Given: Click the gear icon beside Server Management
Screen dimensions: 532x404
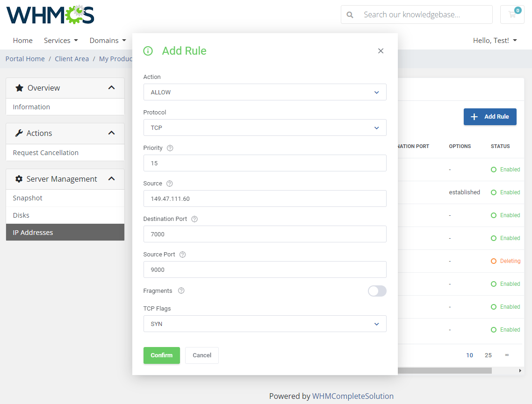Looking at the screenshot, I should pyautogui.click(x=19, y=179).
